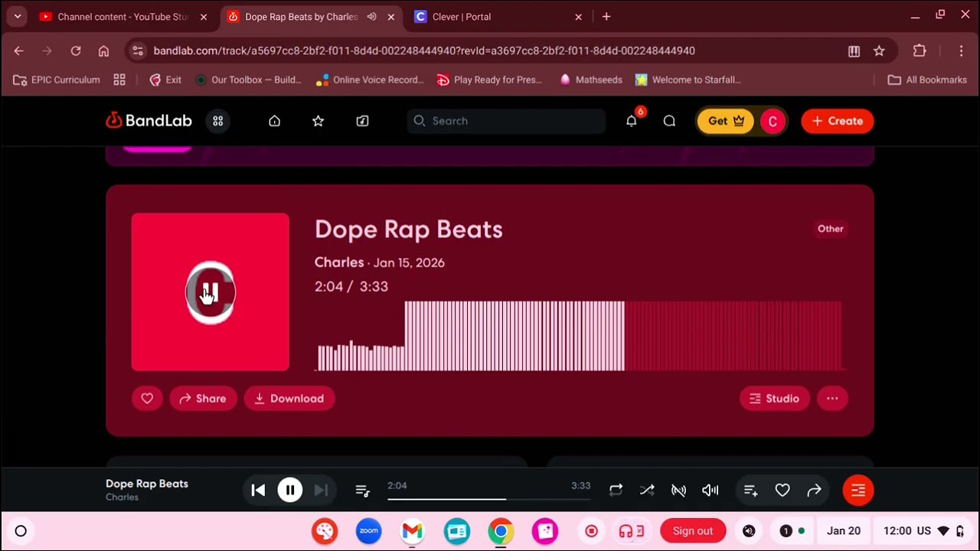Open the Welcome to Starfall bookmark
Viewport: 980px width, 551px height.
pyautogui.click(x=688, y=80)
